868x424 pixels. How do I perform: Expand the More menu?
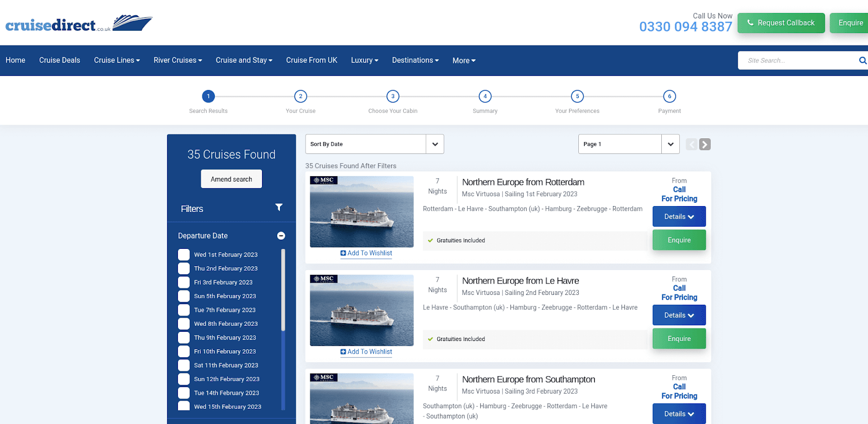(x=464, y=61)
